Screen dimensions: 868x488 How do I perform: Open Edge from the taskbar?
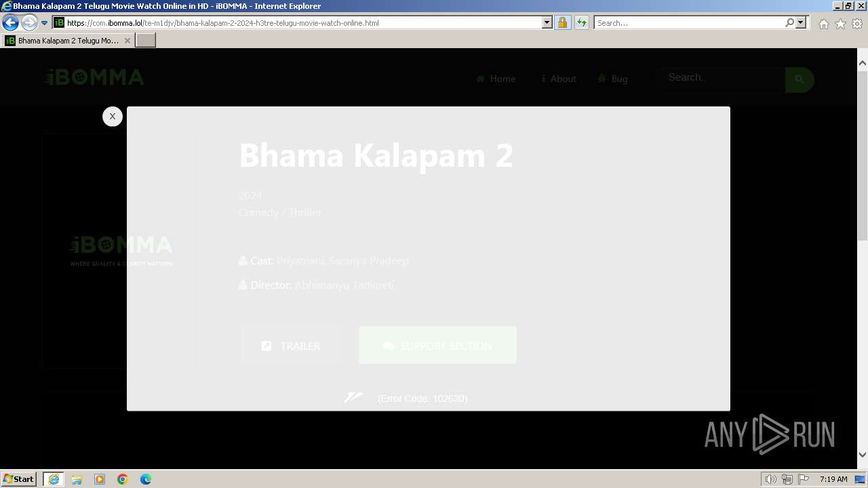[146, 479]
